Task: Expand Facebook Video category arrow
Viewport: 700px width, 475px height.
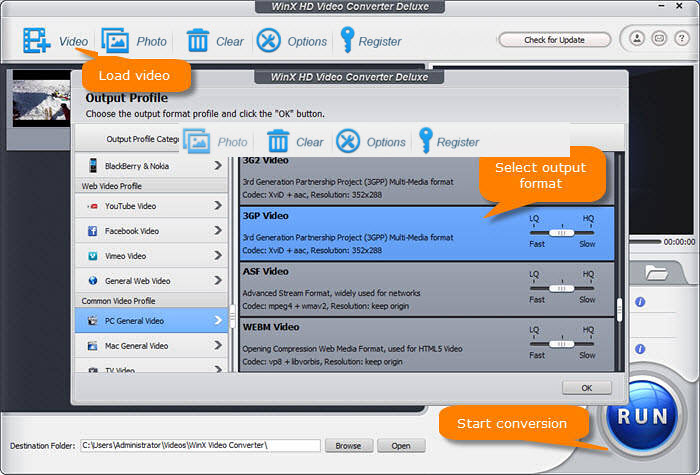Action: pos(218,231)
